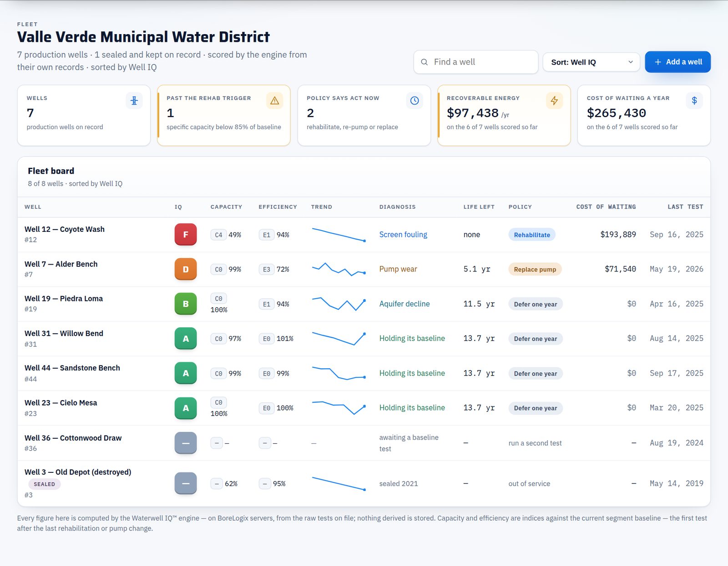Click the gray dash badge for Well 36
This screenshot has width=728, height=566.
click(186, 443)
